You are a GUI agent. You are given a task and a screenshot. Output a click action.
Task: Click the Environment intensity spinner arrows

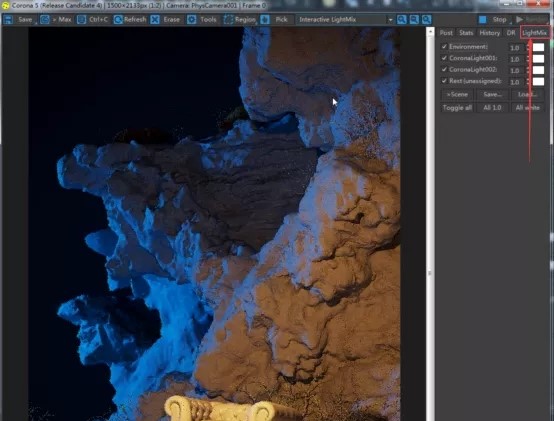(x=529, y=47)
